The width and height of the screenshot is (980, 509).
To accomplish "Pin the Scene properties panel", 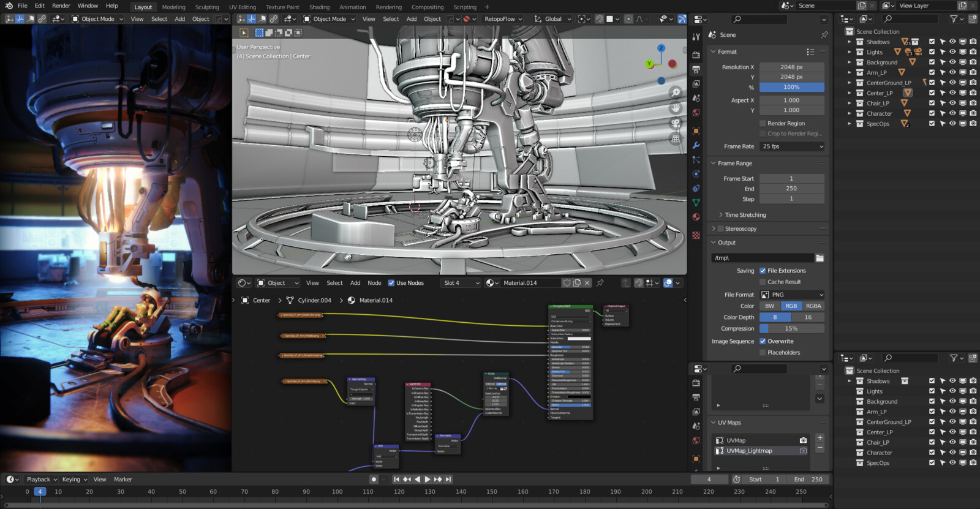I will click(x=824, y=35).
